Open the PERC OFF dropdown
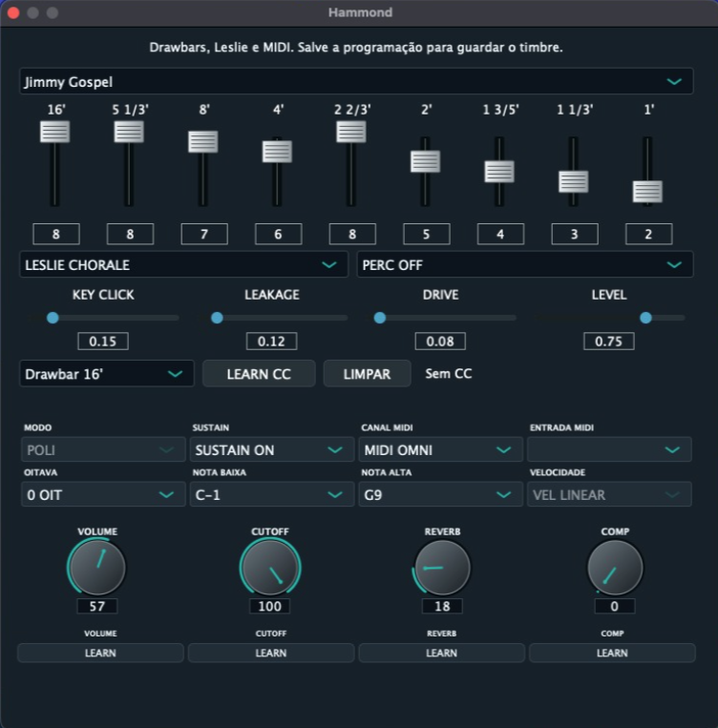 pos(525,264)
